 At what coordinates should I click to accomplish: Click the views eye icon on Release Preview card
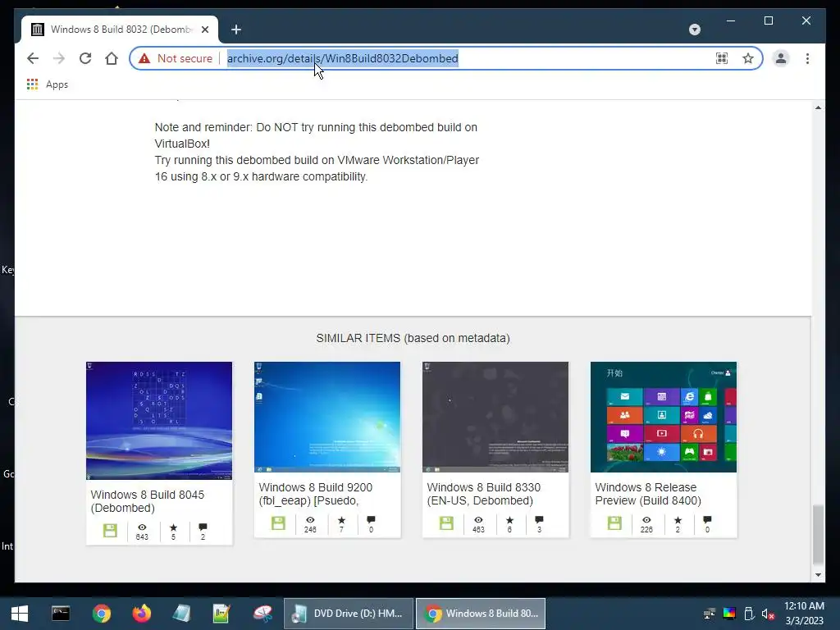(646, 519)
